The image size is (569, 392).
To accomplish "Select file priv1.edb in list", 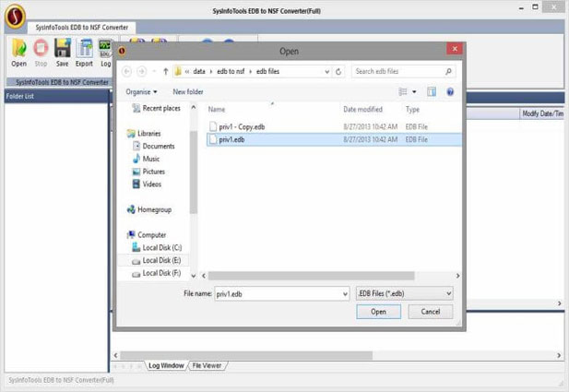I will click(334, 140).
